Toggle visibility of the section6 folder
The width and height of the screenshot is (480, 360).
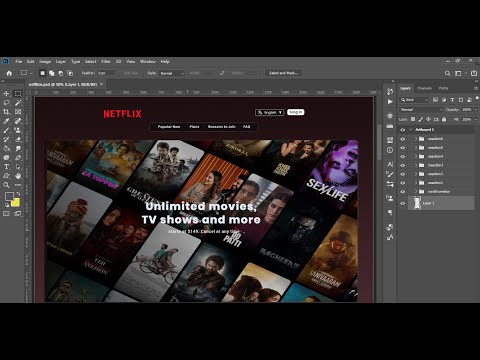pyautogui.click(x=403, y=139)
